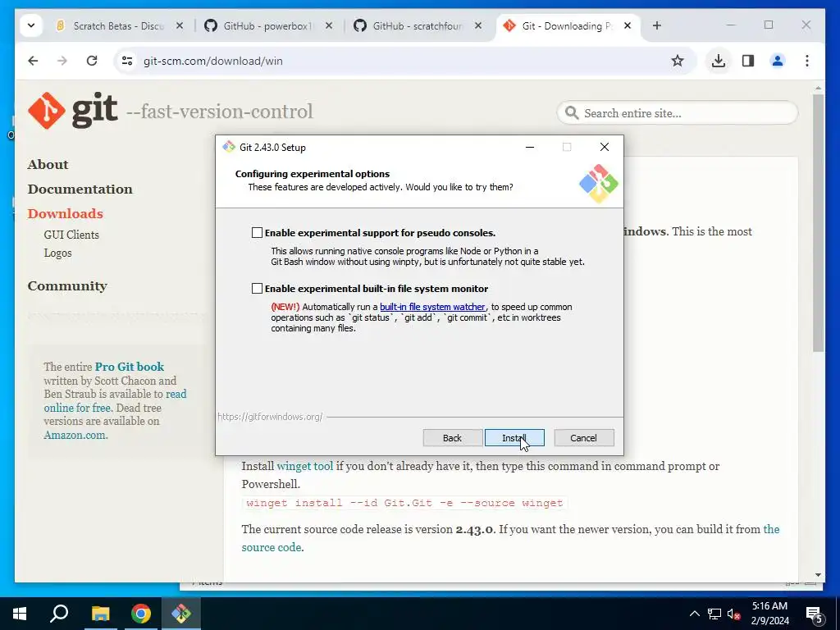
Task: Click the Install button in Git Setup
Action: pyautogui.click(x=514, y=438)
